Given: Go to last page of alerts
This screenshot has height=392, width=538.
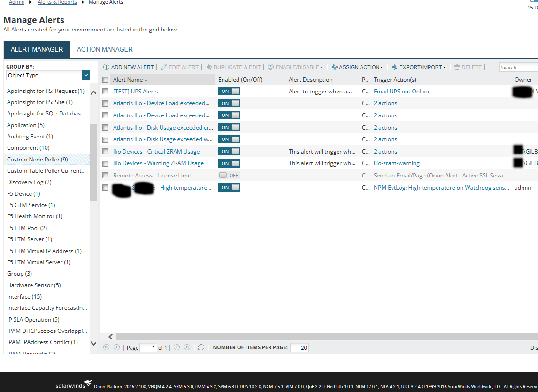Looking at the screenshot, I should 187,347.
